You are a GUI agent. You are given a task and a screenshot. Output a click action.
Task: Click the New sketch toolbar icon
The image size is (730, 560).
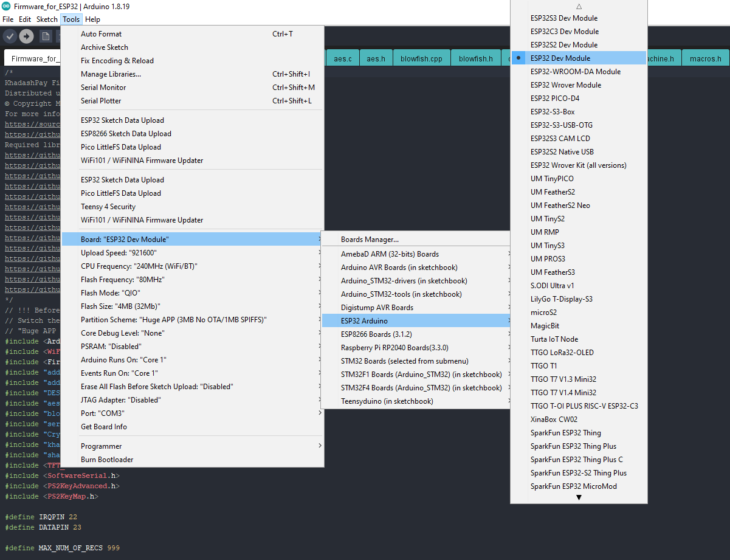click(x=46, y=36)
